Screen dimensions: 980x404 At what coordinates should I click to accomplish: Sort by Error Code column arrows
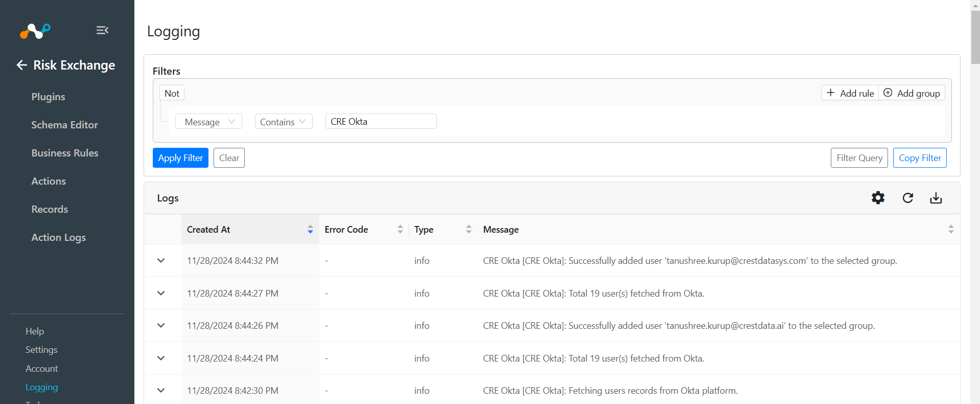click(400, 229)
